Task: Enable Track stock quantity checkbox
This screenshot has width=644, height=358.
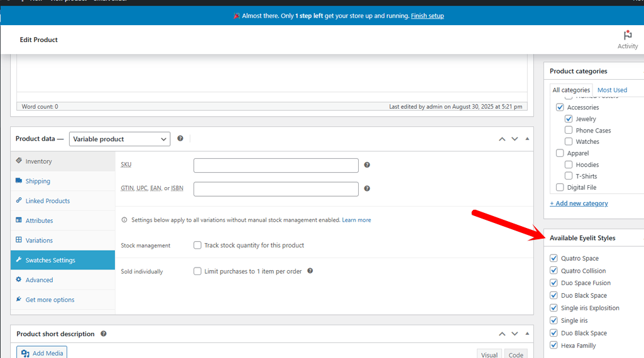Action: pyautogui.click(x=198, y=246)
